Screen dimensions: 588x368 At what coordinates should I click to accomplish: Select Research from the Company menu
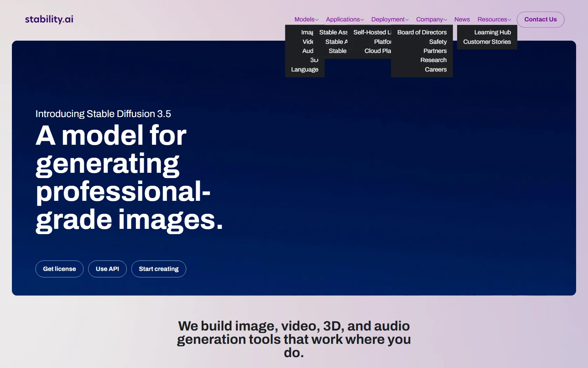pos(433,60)
